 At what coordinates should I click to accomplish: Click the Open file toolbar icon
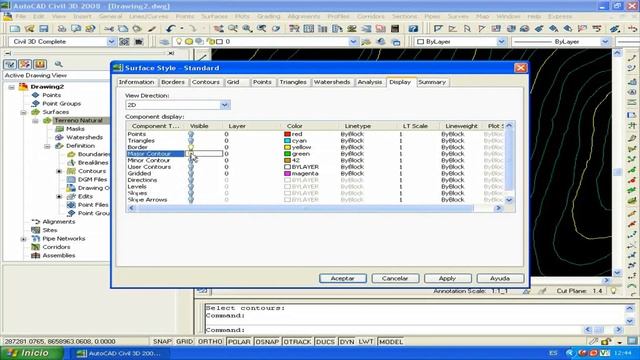29,29
